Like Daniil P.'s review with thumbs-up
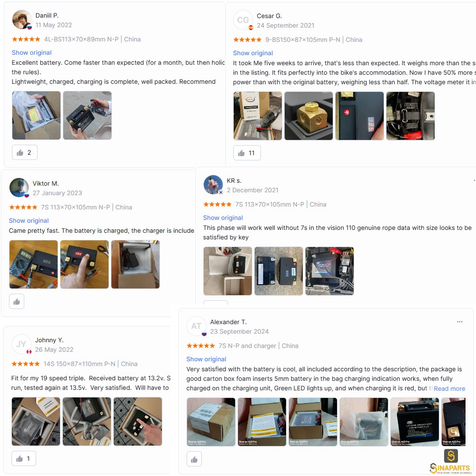Viewport: 476px width, 476px height. point(25,152)
